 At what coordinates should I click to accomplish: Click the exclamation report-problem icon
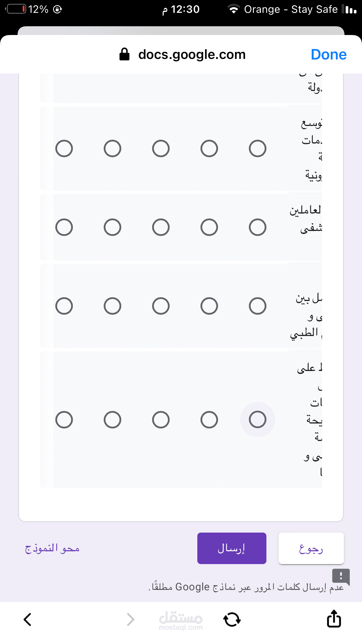(x=340, y=576)
